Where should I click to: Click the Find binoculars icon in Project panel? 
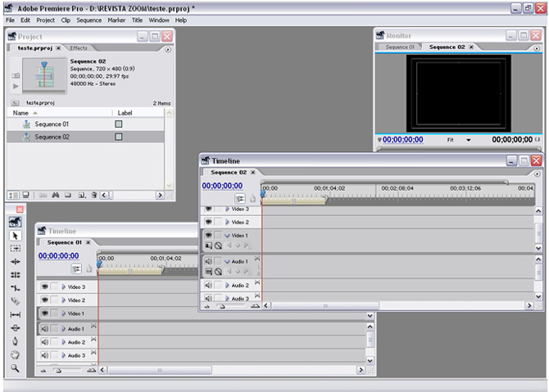click(56, 195)
